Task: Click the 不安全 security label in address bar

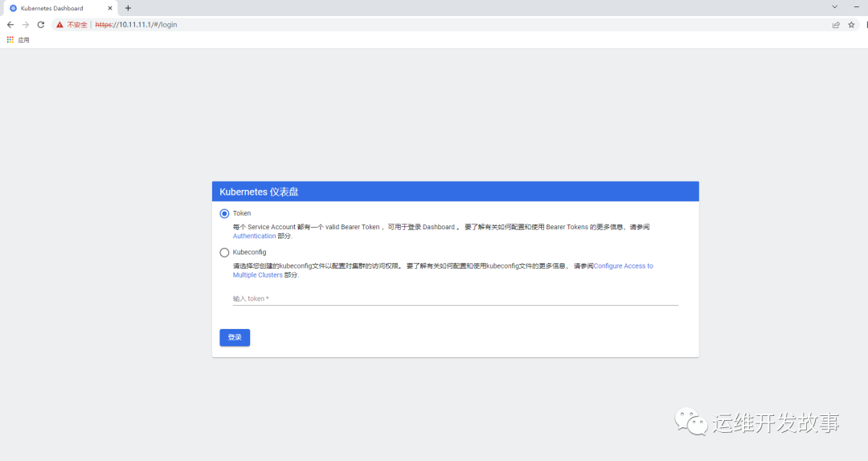Action: 77,25
